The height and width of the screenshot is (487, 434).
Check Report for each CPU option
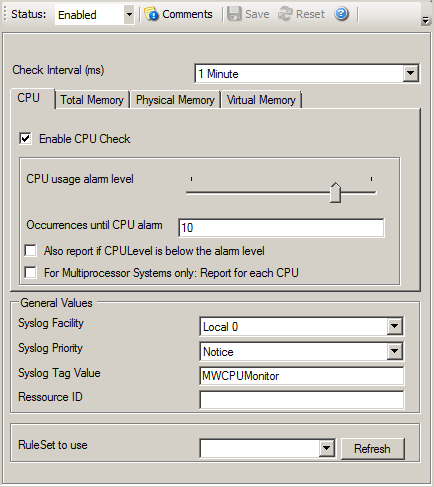(x=31, y=273)
